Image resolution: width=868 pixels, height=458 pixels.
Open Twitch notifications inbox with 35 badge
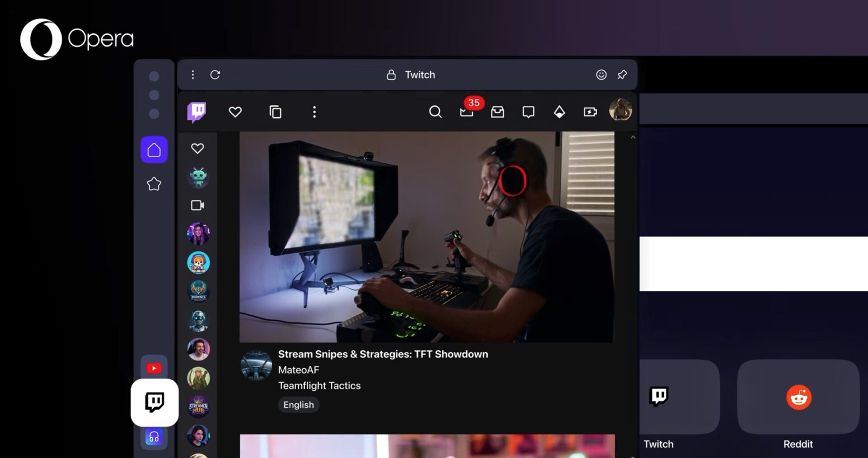click(x=467, y=112)
